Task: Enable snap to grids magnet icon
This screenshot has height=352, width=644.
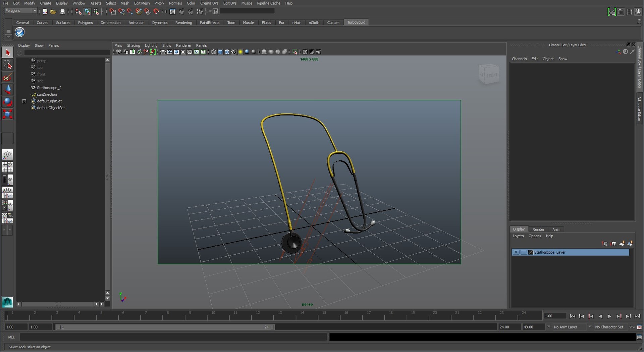Action: 112,12
